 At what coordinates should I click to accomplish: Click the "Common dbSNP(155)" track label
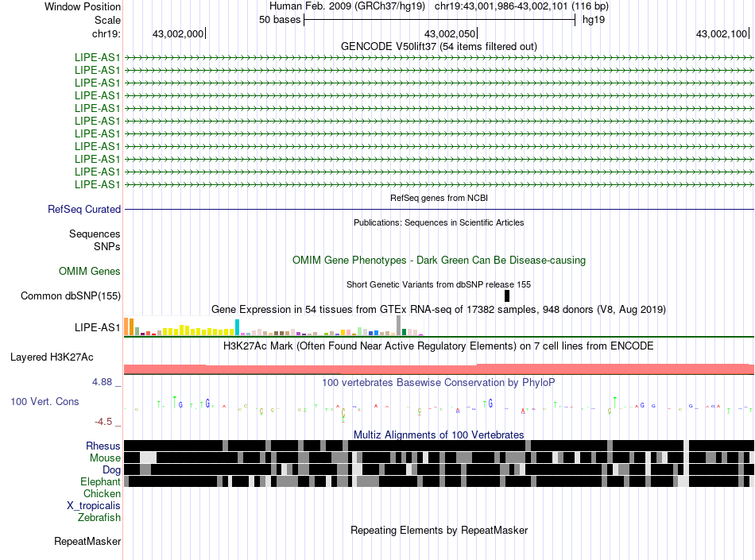pyautogui.click(x=71, y=295)
